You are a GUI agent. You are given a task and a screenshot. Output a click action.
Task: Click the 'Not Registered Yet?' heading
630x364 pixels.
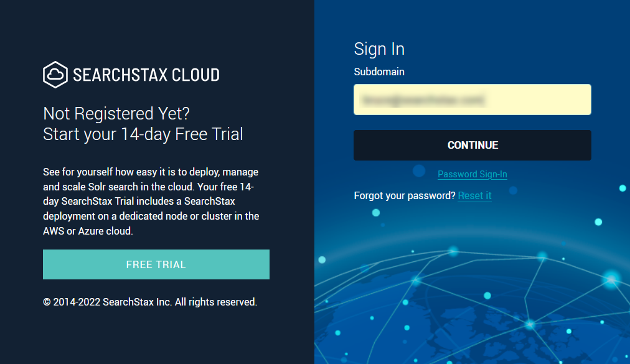(x=116, y=114)
